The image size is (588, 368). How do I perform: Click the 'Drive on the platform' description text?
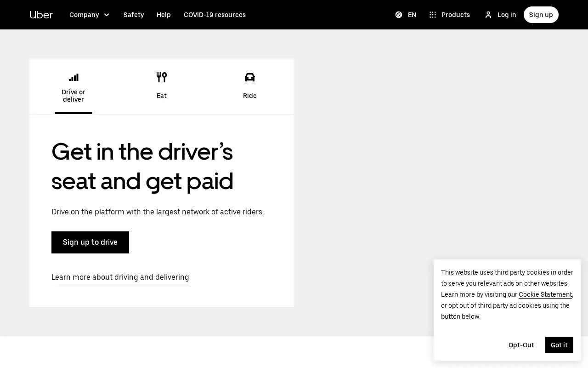158,212
